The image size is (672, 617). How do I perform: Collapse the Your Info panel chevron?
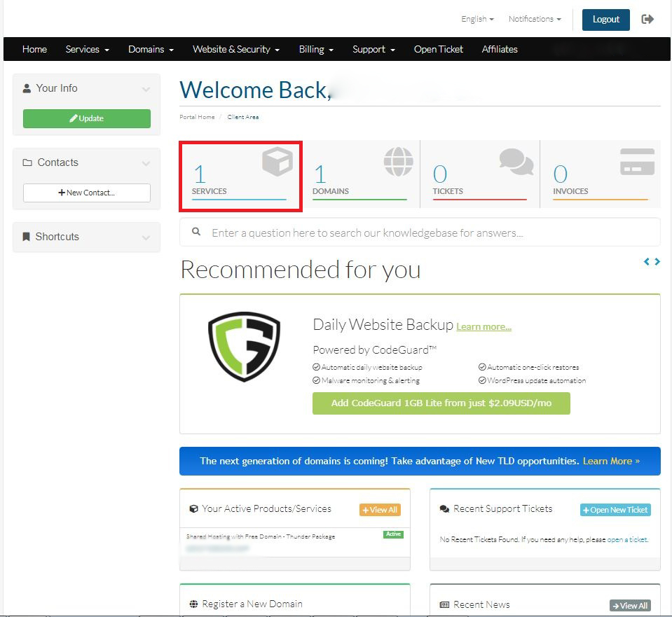[x=146, y=89]
